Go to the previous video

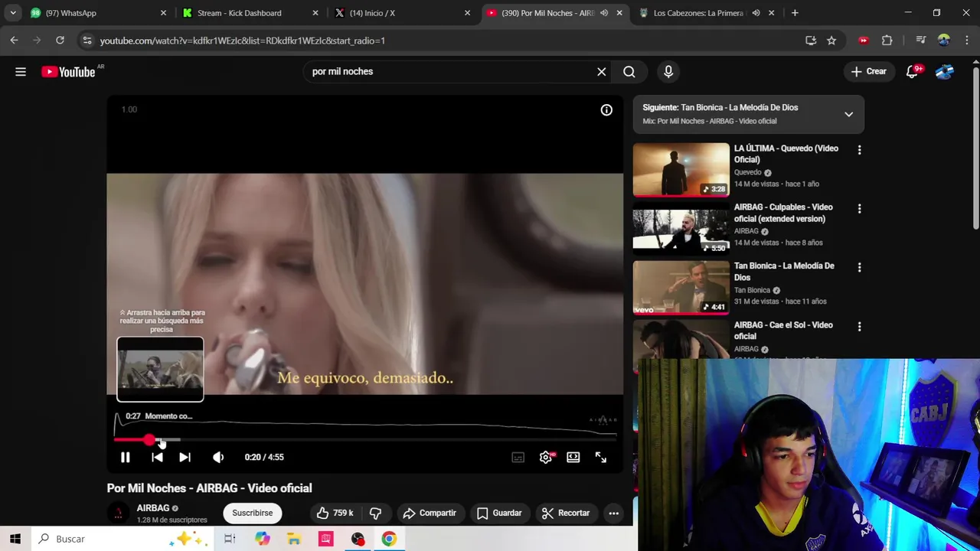tap(157, 457)
